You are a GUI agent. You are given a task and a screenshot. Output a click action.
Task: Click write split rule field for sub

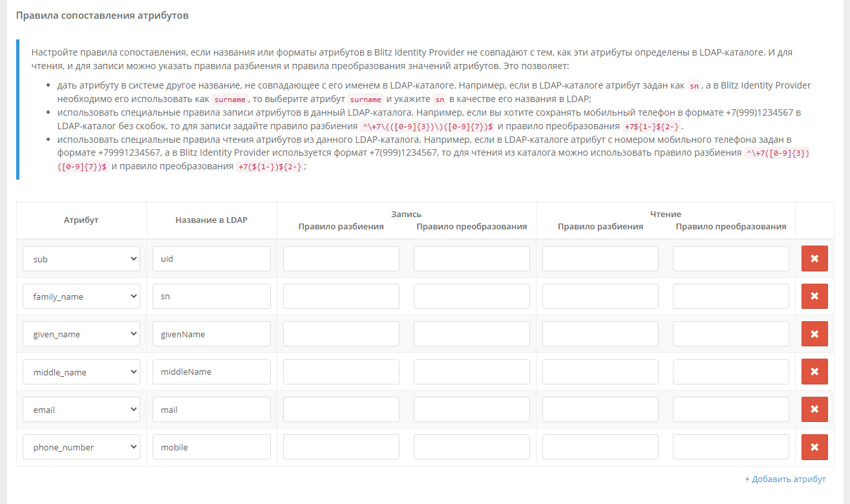pos(341,258)
